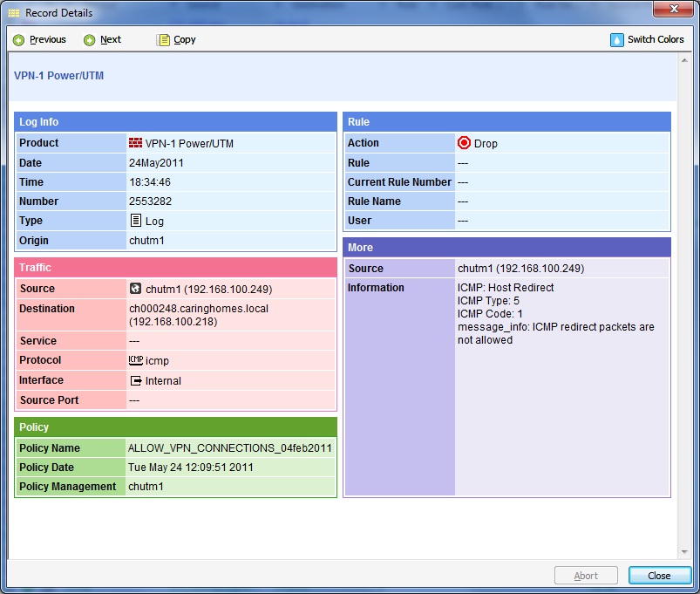Click the ICMP Type: 5 line
This screenshot has height=594, width=700.
[x=488, y=301]
